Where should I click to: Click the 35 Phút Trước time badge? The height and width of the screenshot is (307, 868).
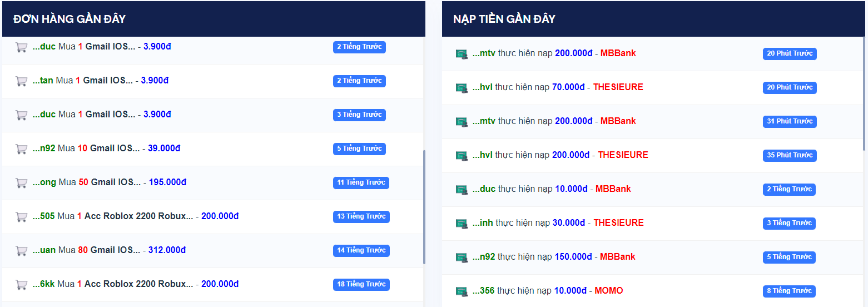point(790,155)
